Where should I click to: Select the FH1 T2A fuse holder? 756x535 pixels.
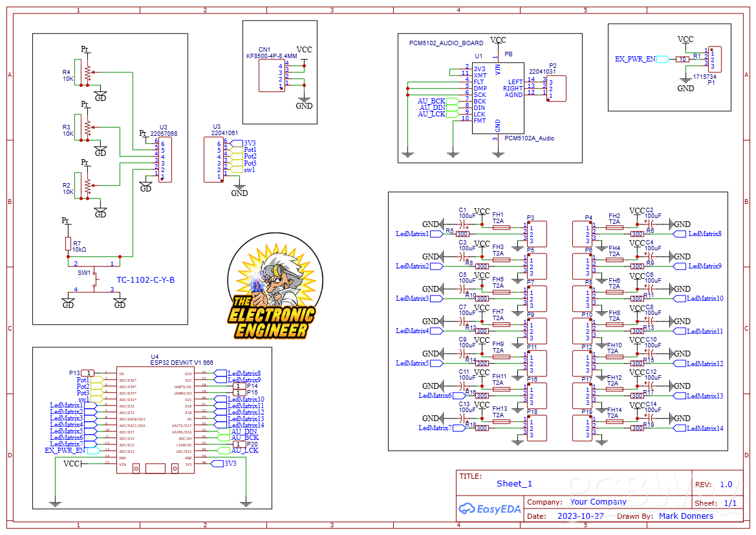(x=502, y=227)
